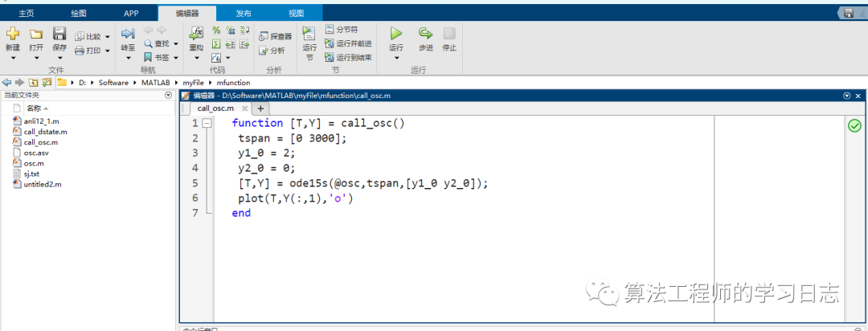Image resolution: width=868 pixels, height=331 pixels.
Task: Click the green Run (运行) icon
Action: 395,33
